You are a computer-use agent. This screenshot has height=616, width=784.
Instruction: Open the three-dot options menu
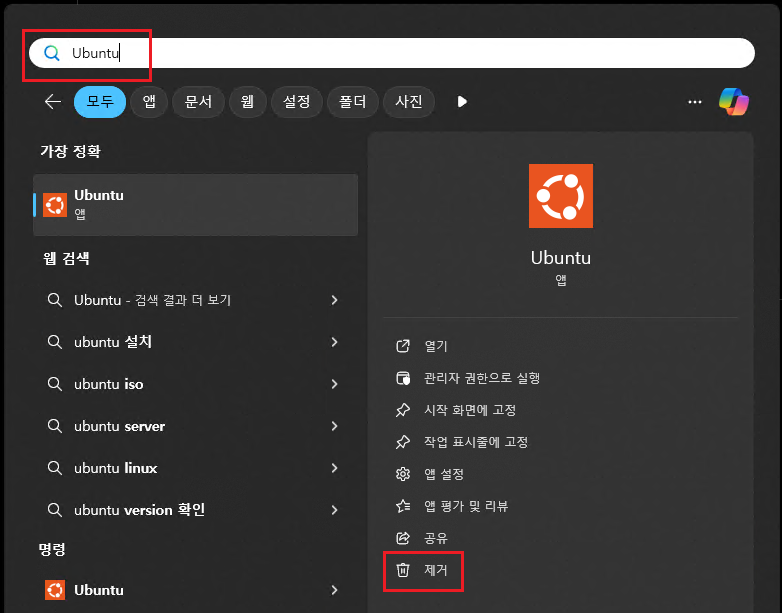coord(694,102)
